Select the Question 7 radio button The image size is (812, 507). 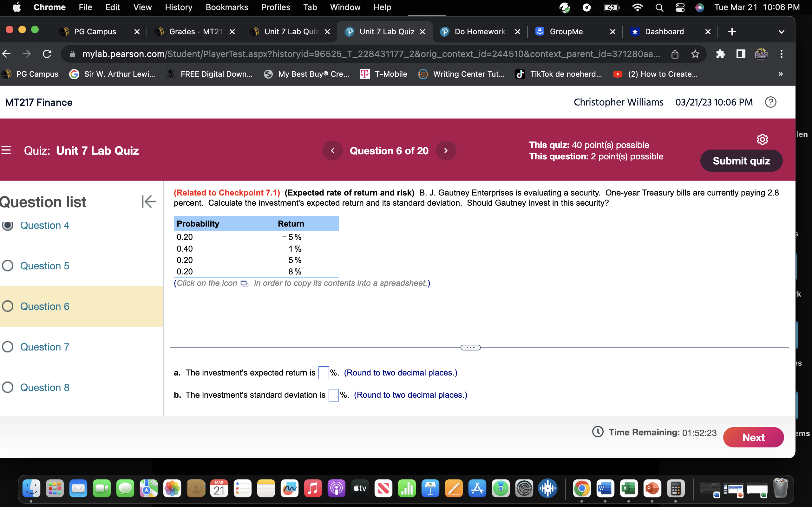click(x=7, y=347)
